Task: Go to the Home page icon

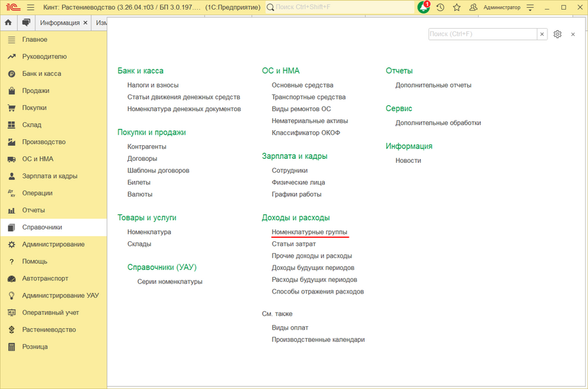Action: [8, 22]
